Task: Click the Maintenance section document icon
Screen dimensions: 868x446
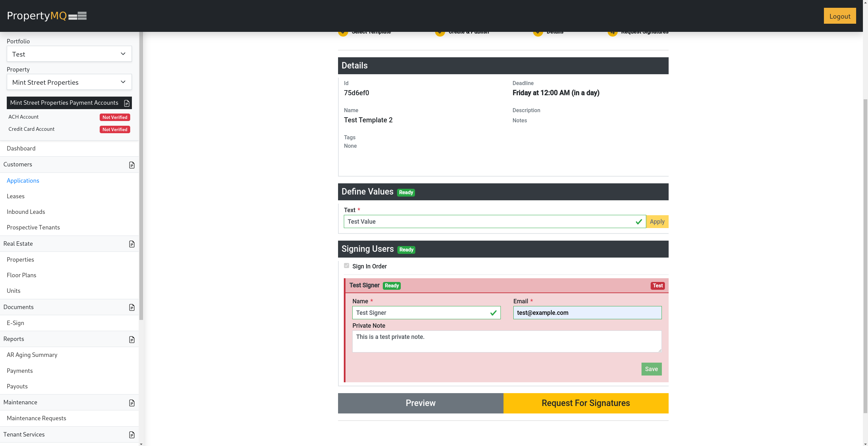Action: (132, 403)
